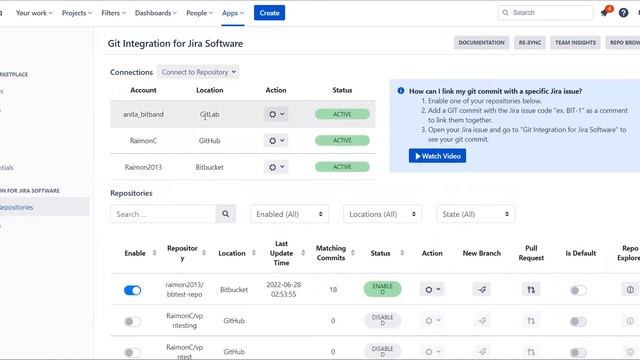Click the anita_bitband account cell
The image size is (640, 360).
click(x=143, y=114)
